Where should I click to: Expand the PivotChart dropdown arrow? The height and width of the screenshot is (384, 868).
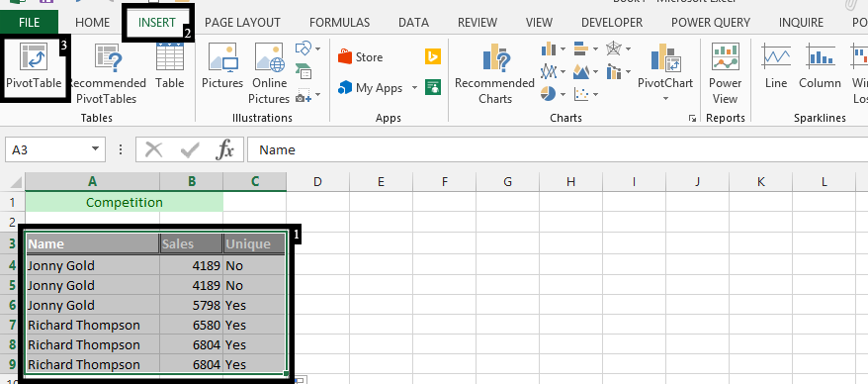pos(665,99)
